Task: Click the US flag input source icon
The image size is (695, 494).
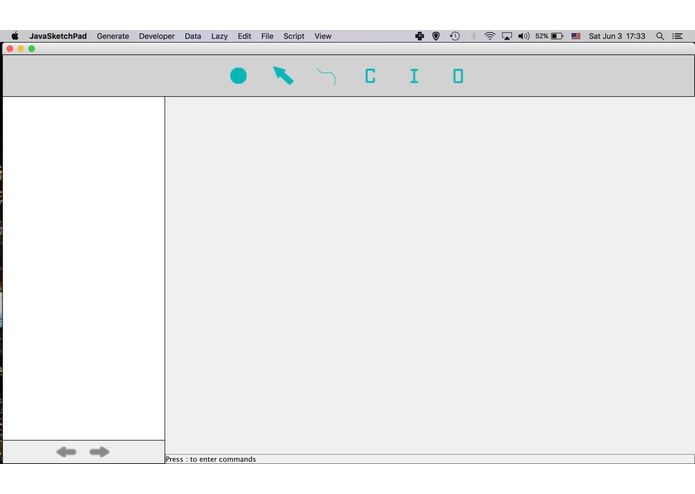Action: pos(576,36)
